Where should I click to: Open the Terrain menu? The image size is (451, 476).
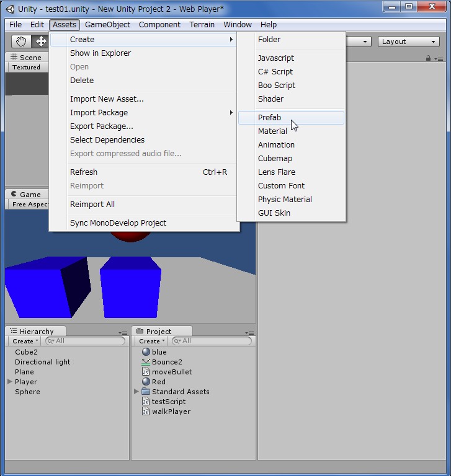[202, 25]
